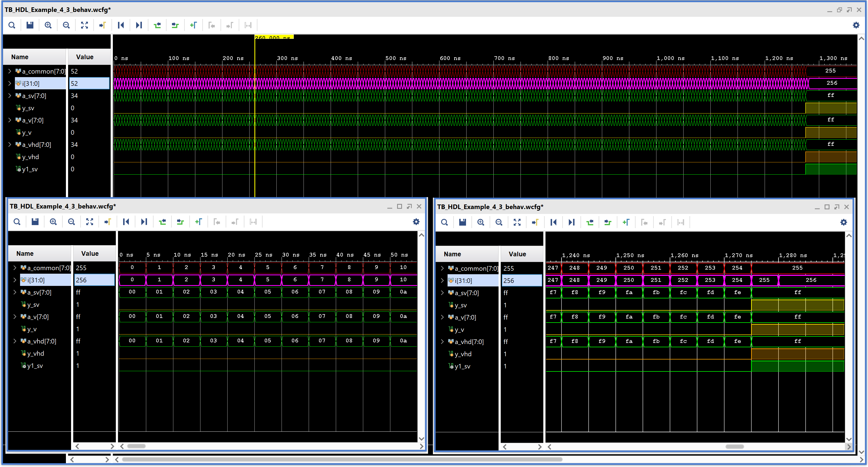Select y1_sv signal in bottom-left window
Screen dimensions: 868x467
pos(35,366)
